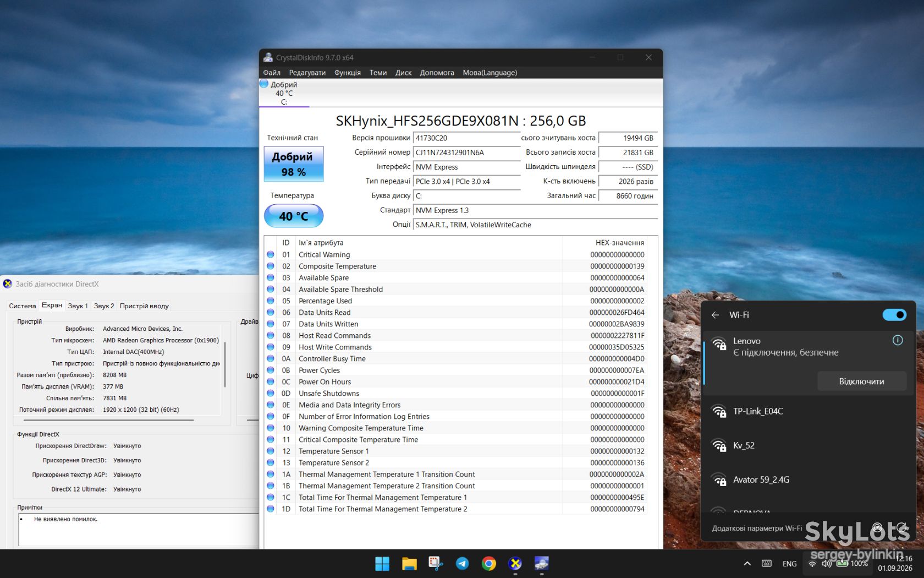Toggle the Wi-Fi switch off
924x578 pixels.
pos(894,315)
